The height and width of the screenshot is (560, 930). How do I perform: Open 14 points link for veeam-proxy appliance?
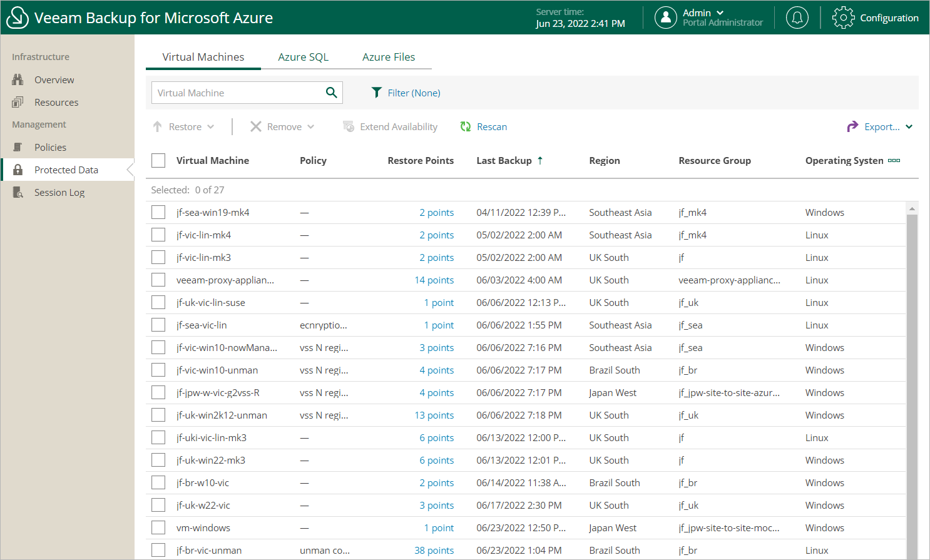[x=434, y=280]
